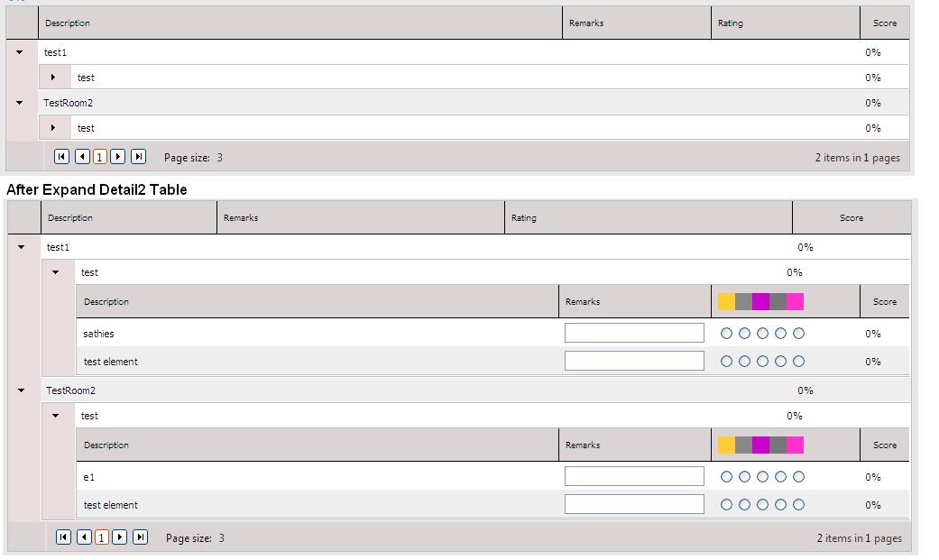The height and width of the screenshot is (560, 939).
Task: Go to previous page in top grid pager
Action: tap(82, 157)
